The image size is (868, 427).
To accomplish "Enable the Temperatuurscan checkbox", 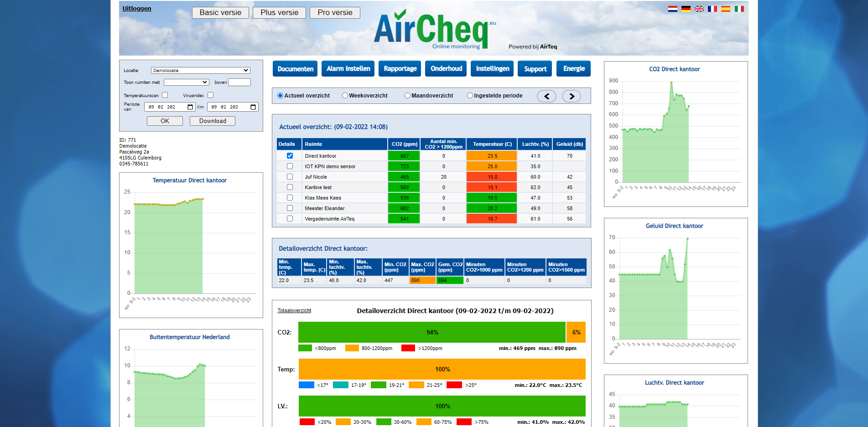I will tap(165, 95).
